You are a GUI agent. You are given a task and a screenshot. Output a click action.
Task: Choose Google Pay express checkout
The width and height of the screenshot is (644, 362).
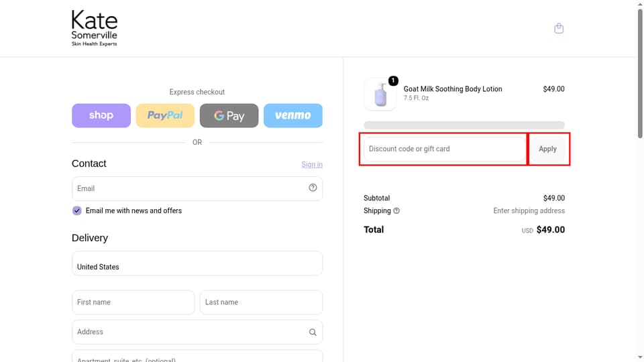tap(229, 115)
